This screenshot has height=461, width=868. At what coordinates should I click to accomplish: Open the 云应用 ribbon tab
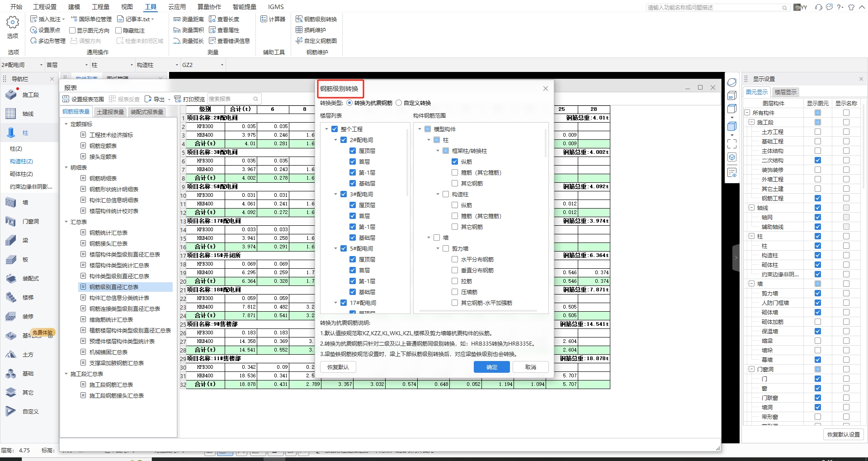coord(177,7)
